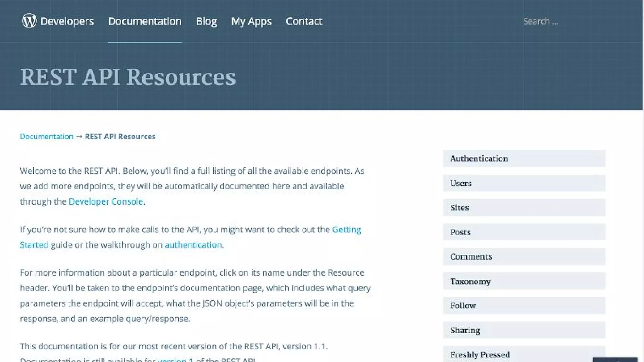This screenshot has height=362, width=644.
Task: Expand the Authentication sidebar section
Action: pos(524,158)
